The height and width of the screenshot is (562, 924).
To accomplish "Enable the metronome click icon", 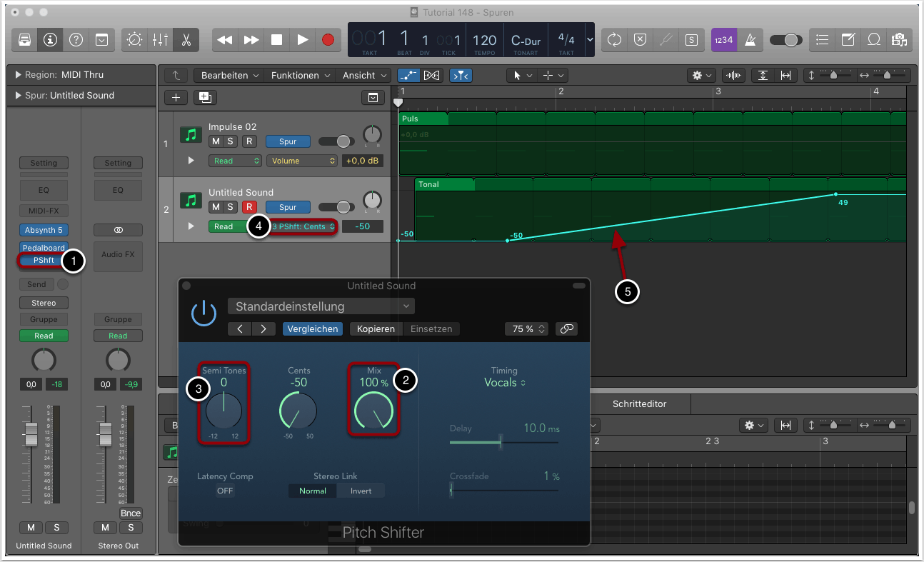I will (750, 40).
